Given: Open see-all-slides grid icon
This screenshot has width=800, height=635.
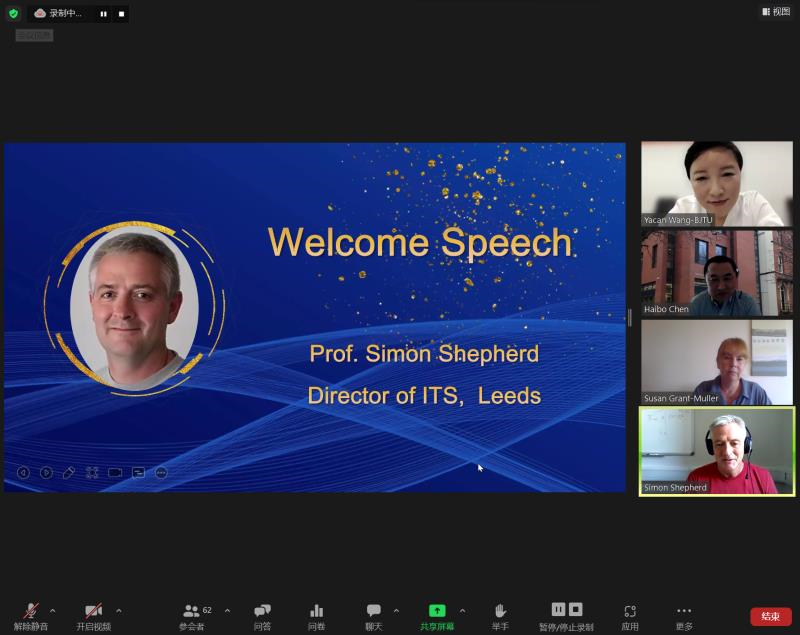Looking at the screenshot, I should click(x=92, y=473).
